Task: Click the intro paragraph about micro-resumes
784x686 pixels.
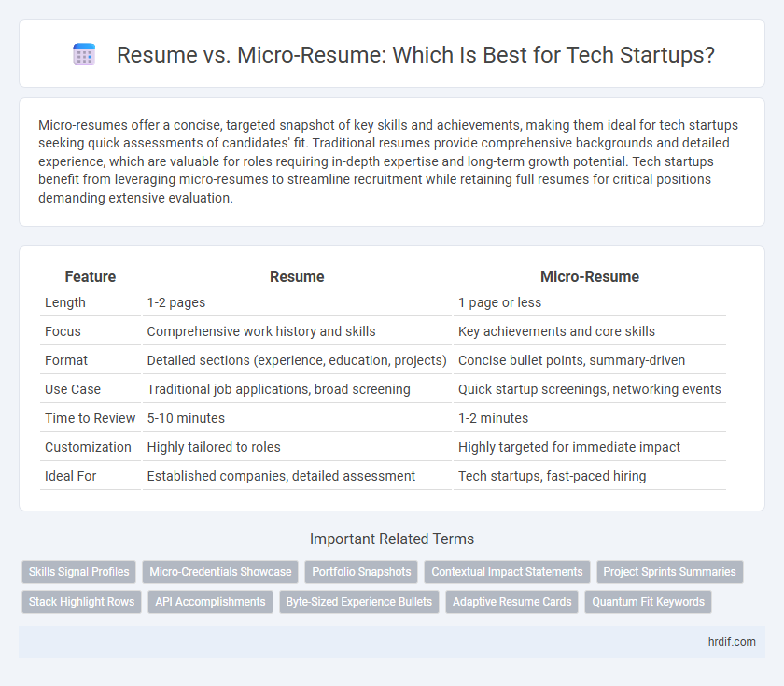Action: tap(388, 161)
